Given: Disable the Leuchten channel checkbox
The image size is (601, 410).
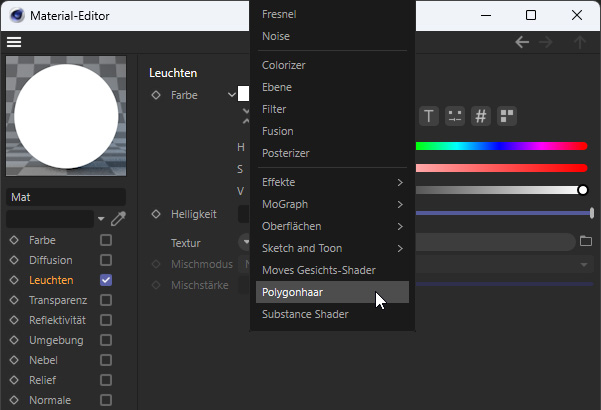Looking at the screenshot, I should 106,280.
